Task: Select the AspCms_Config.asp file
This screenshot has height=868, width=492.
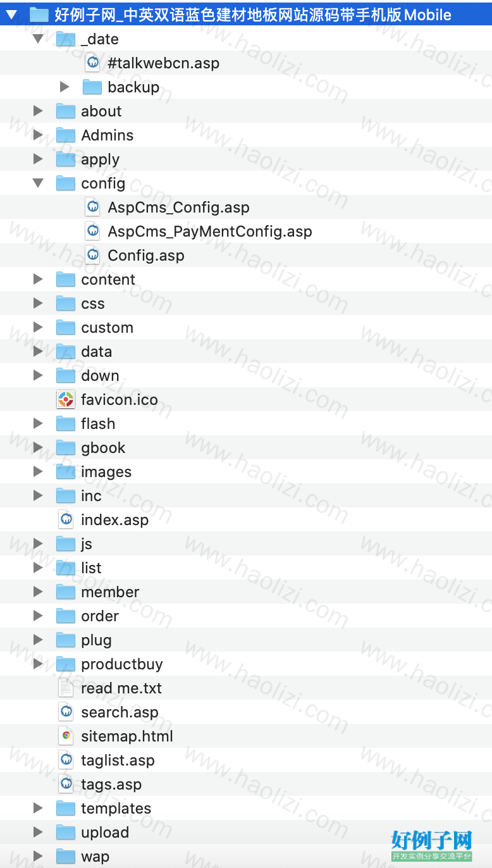Action: point(178,208)
